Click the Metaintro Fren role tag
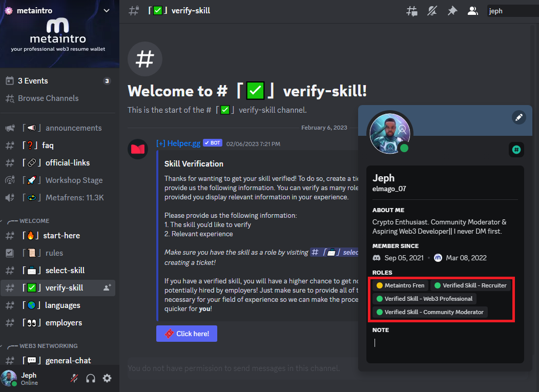 coord(401,285)
